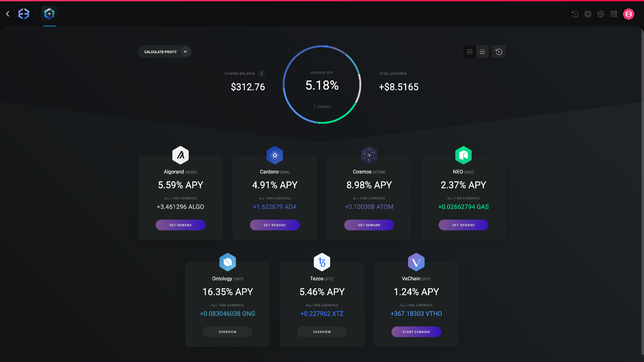Click the Average APY circle chart
Viewport: 644px width, 362px height.
click(322, 84)
